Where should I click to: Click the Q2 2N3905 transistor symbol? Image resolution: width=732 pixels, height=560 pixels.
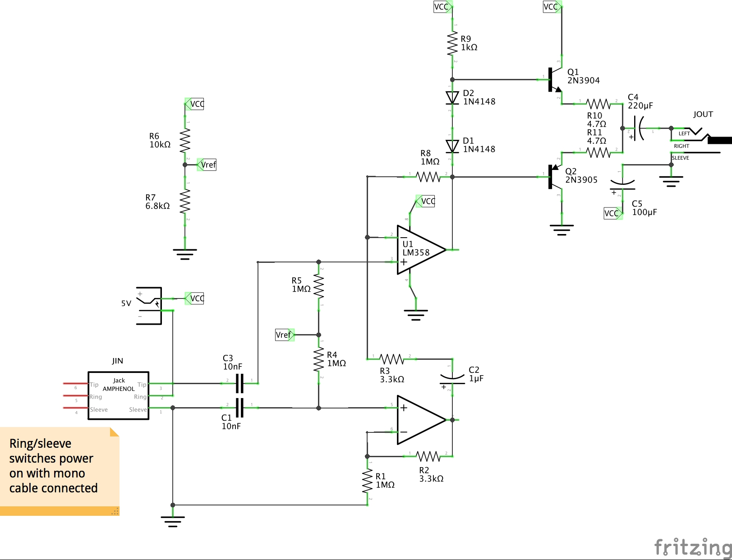[x=554, y=177]
